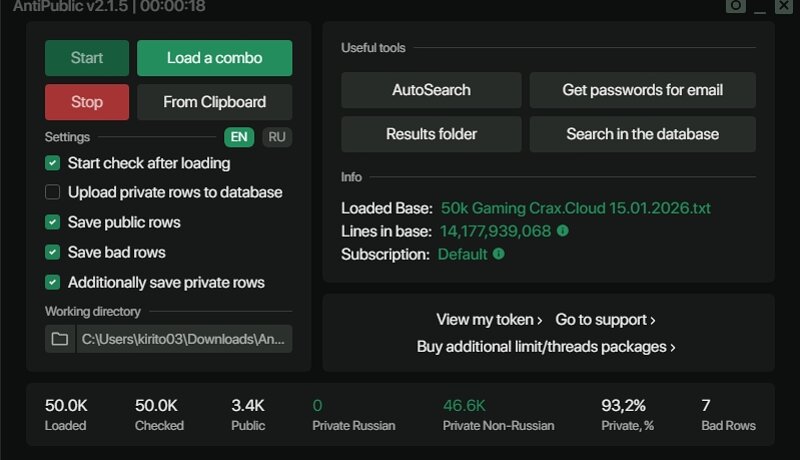Switch language to RU
This screenshot has height=460, width=800.
pyautogui.click(x=277, y=137)
